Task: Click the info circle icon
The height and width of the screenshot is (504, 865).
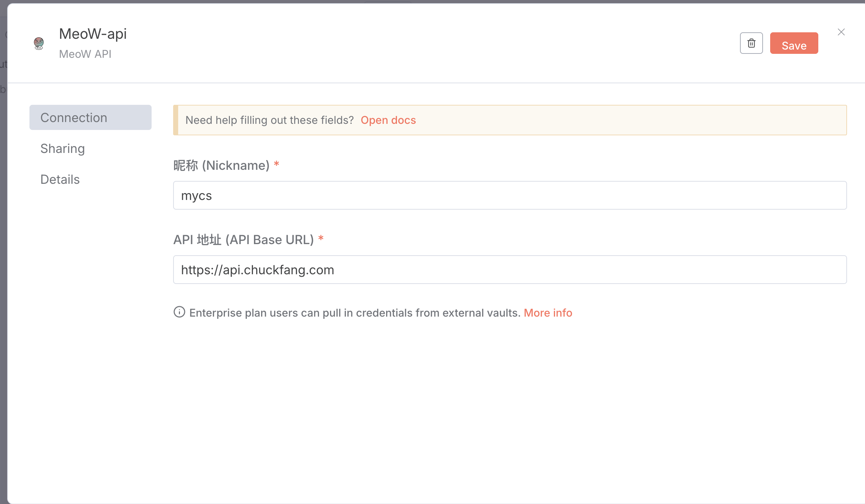Action: 179,312
